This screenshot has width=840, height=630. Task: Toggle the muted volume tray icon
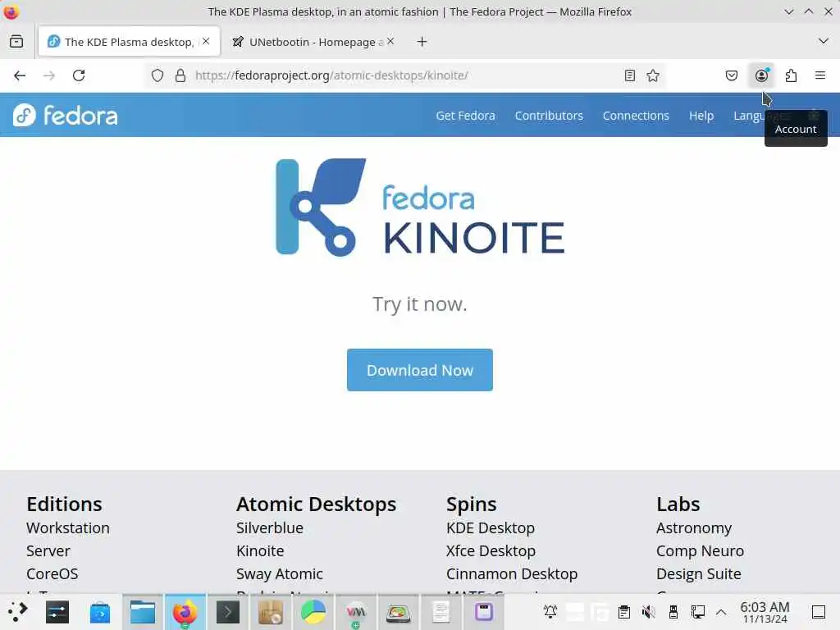point(648,611)
